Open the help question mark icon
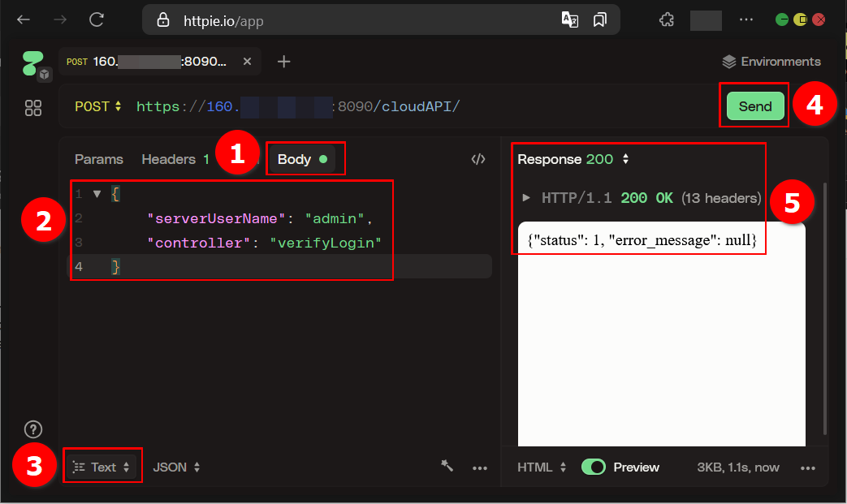847x504 pixels. (33, 429)
